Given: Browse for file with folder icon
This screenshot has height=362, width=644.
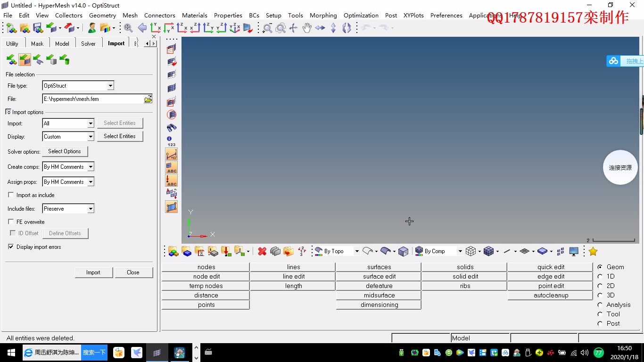Looking at the screenshot, I should pos(148,99).
